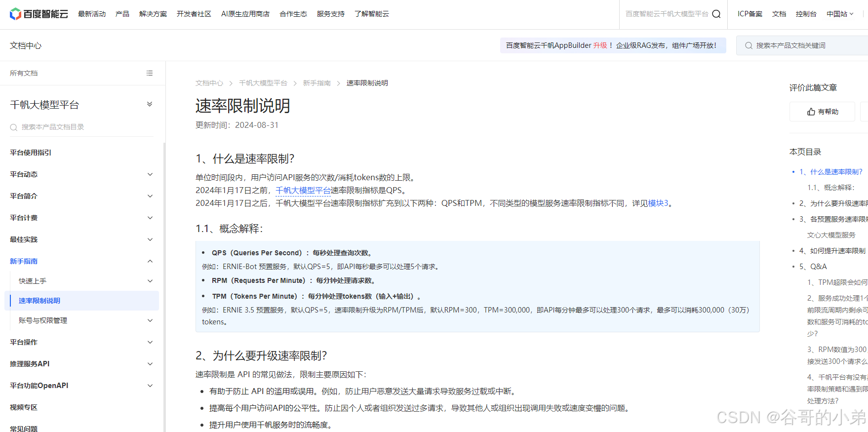This screenshot has height=432, width=868.
Task: Click search icon in 搜索本产品文档关键词 box
Action: (749, 45)
